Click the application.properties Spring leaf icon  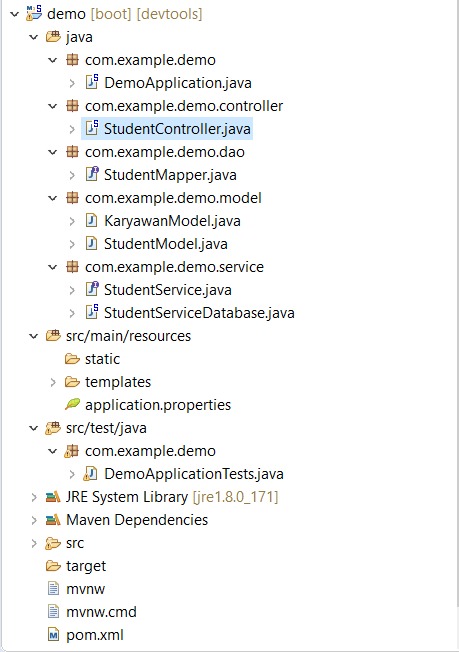point(72,404)
